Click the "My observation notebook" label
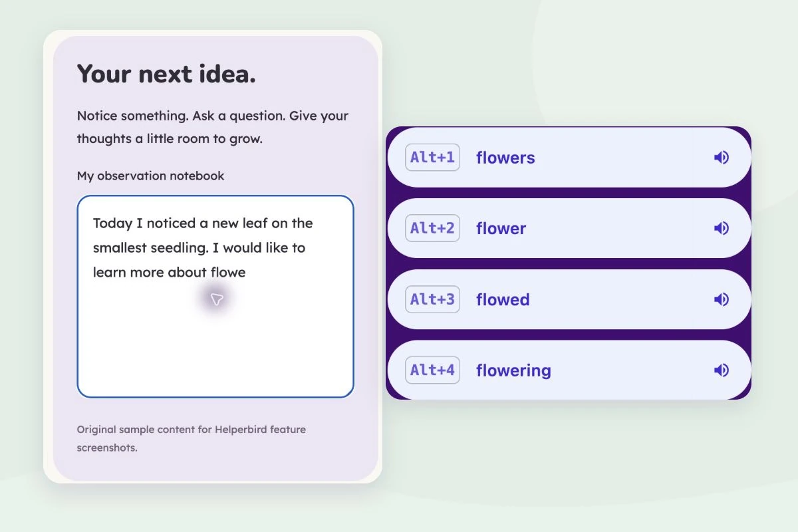This screenshot has height=532, width=798. point(150,176)
